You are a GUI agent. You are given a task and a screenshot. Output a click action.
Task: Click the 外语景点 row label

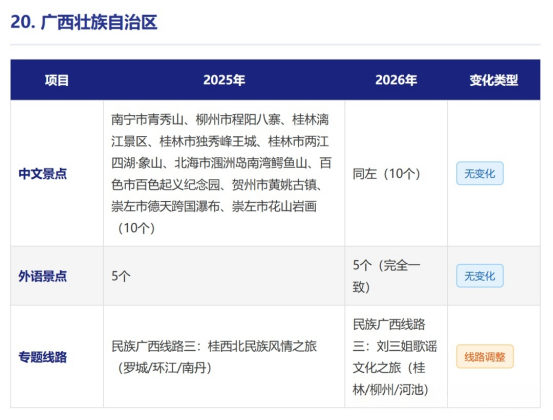coord(43,276)
